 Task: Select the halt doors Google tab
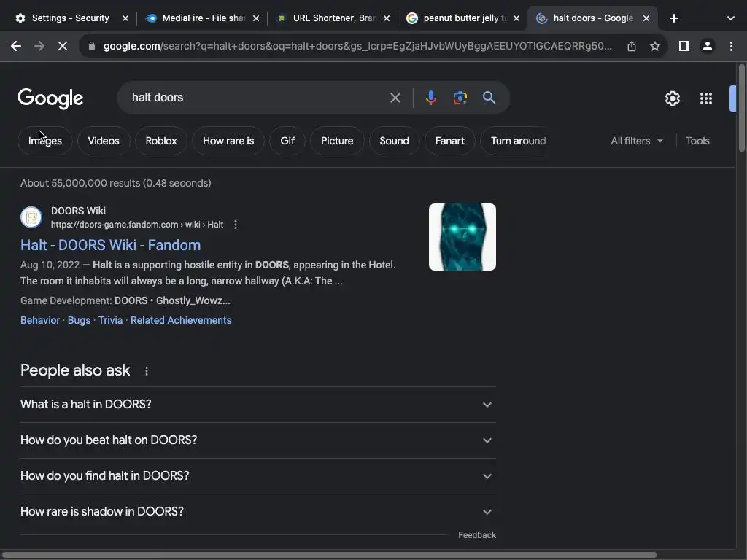[x=592, y=18]
